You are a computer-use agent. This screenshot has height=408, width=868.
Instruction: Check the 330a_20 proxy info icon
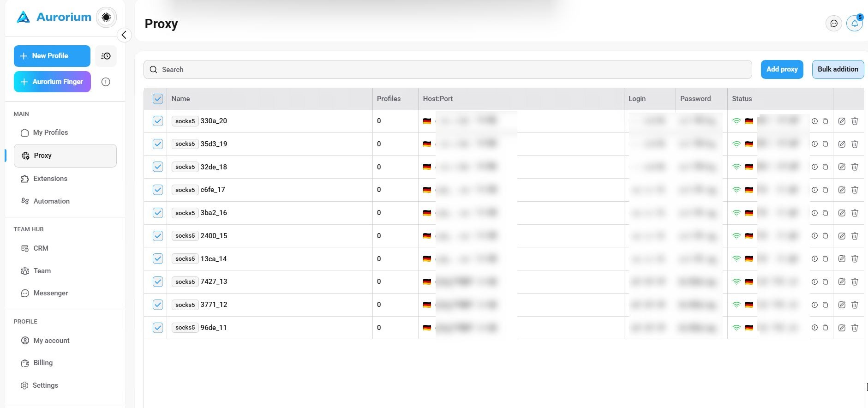coord(814,121)
